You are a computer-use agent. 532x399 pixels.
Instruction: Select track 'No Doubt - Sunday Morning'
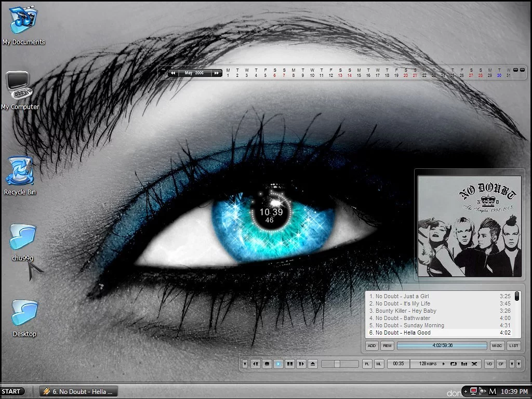click(x=409, y=325)
